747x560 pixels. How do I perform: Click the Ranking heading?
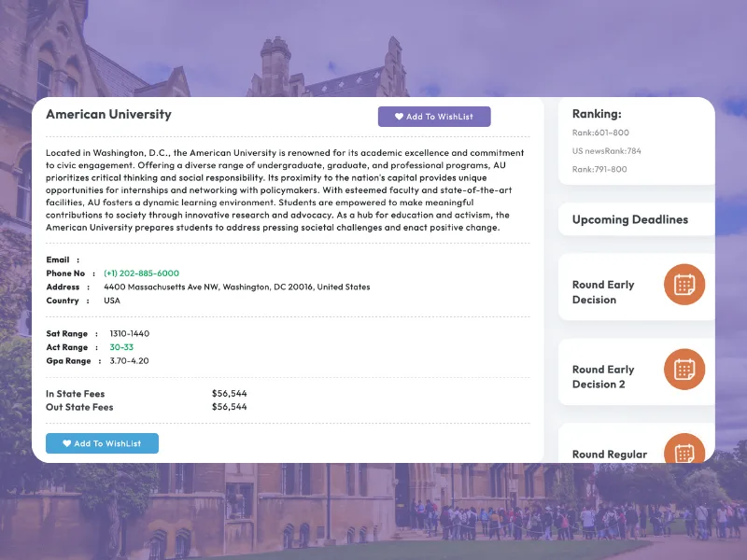pos(597,114)
